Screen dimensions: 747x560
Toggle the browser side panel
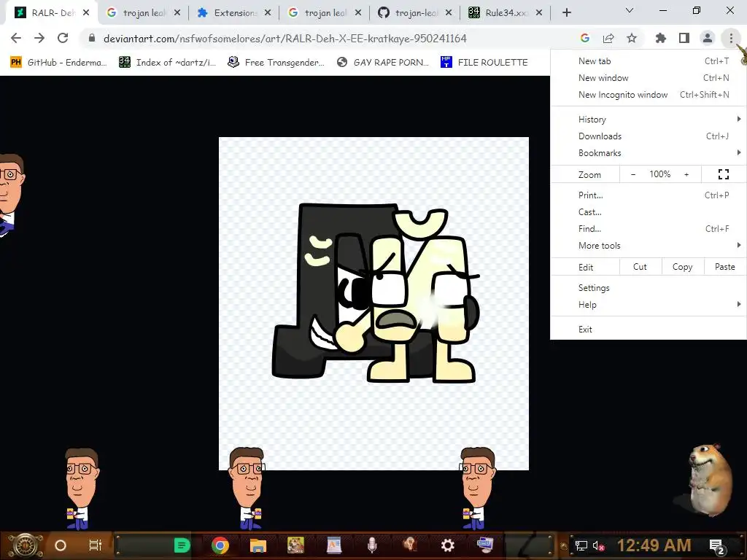point(684,38)
